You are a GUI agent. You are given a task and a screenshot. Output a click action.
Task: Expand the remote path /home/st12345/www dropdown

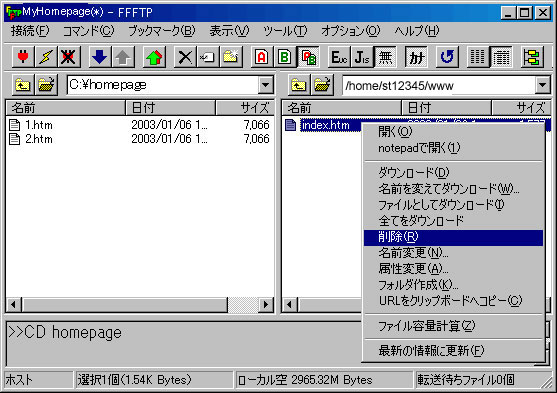tap(542, 85)
